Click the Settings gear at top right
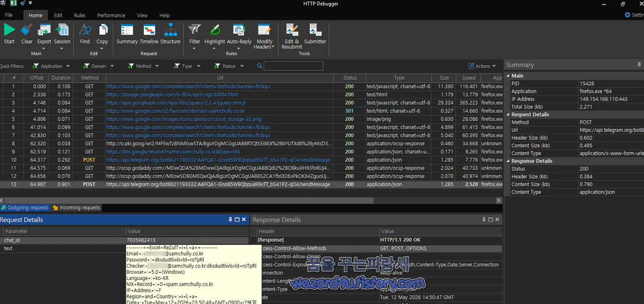Viewport: 644px width, 304px height. [x=627, y=15]
